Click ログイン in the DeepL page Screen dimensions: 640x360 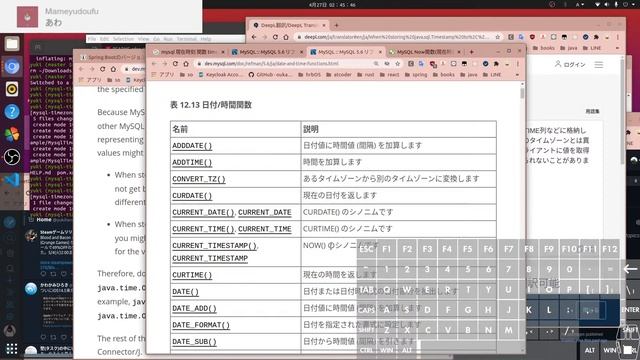[570, 64]
